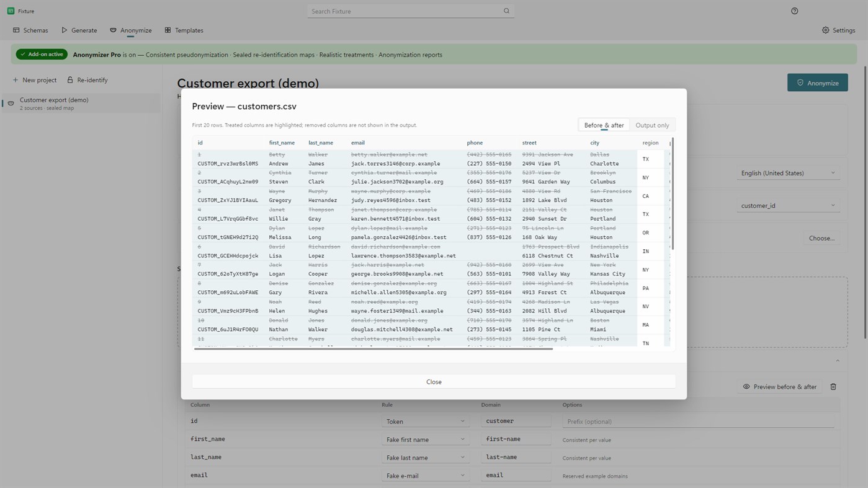868x488 pixels.
Task: Click the mask icon beside Customer export
Action: pos(11,104)
